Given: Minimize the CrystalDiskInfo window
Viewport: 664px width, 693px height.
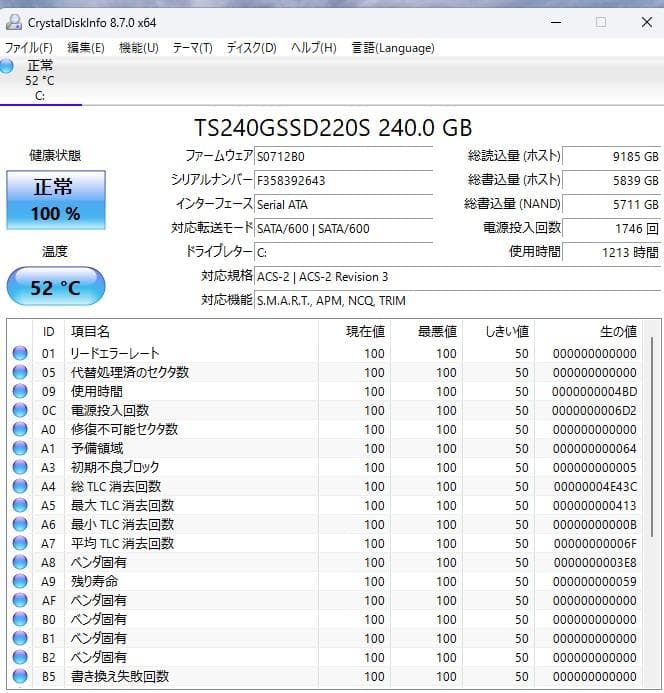Looking at the screenshot, I should tap(556, 22).
